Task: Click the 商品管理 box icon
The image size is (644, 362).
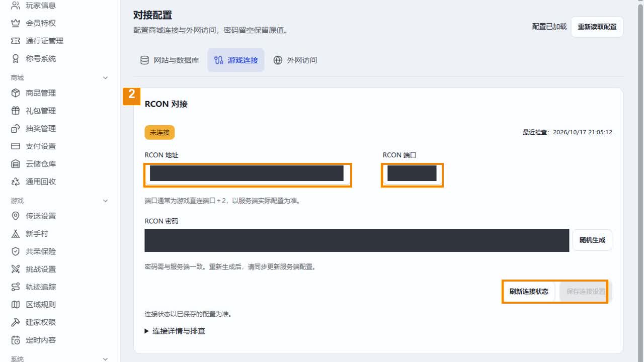Action: click(16, 93)
